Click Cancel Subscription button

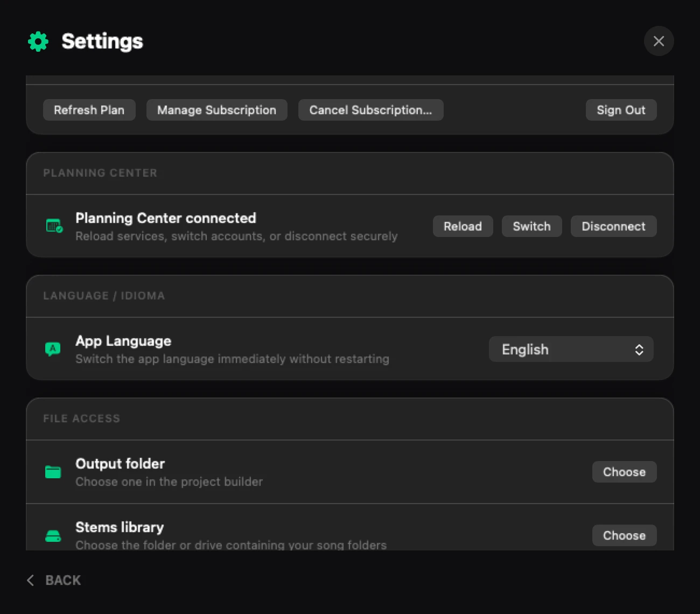pos(370,110)
